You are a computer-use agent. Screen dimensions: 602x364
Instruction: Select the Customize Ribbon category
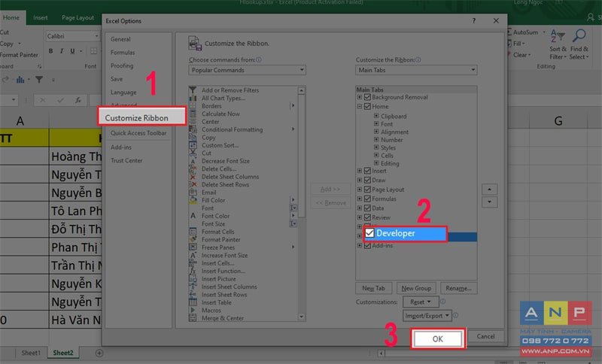141,118
